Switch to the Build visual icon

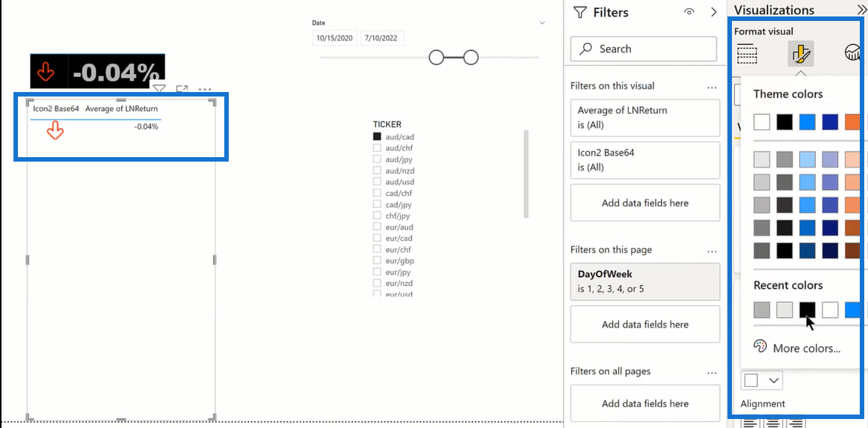click(x=748, y=53)
